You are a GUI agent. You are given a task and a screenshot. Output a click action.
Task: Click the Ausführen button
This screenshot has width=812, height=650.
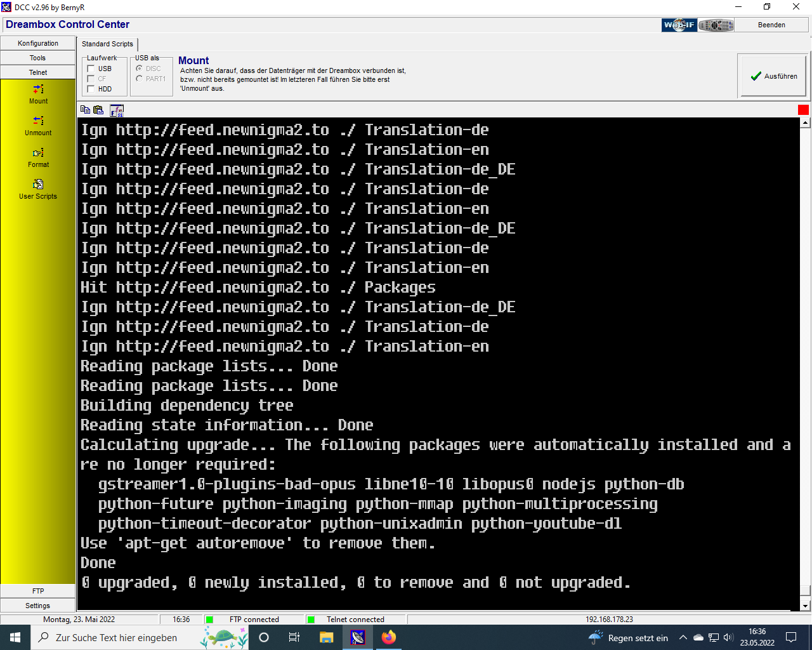pyautogui.click(x=773, y=76)
